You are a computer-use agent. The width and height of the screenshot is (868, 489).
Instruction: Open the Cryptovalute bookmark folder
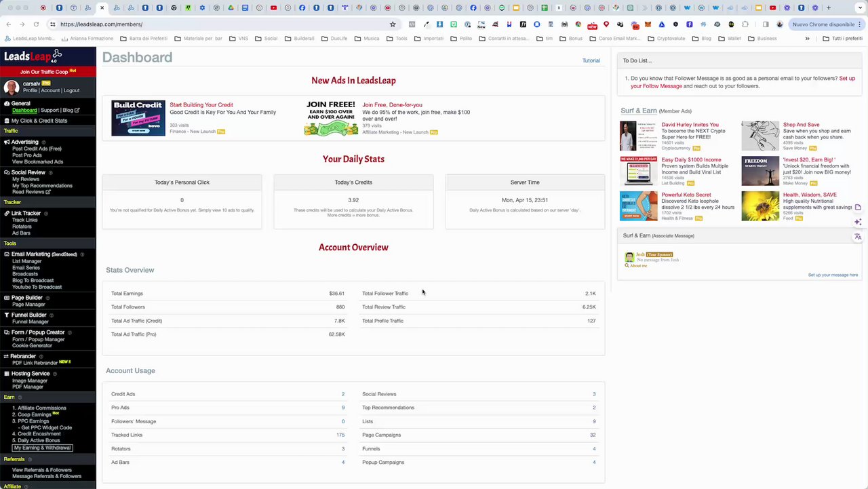coord(667,39)
